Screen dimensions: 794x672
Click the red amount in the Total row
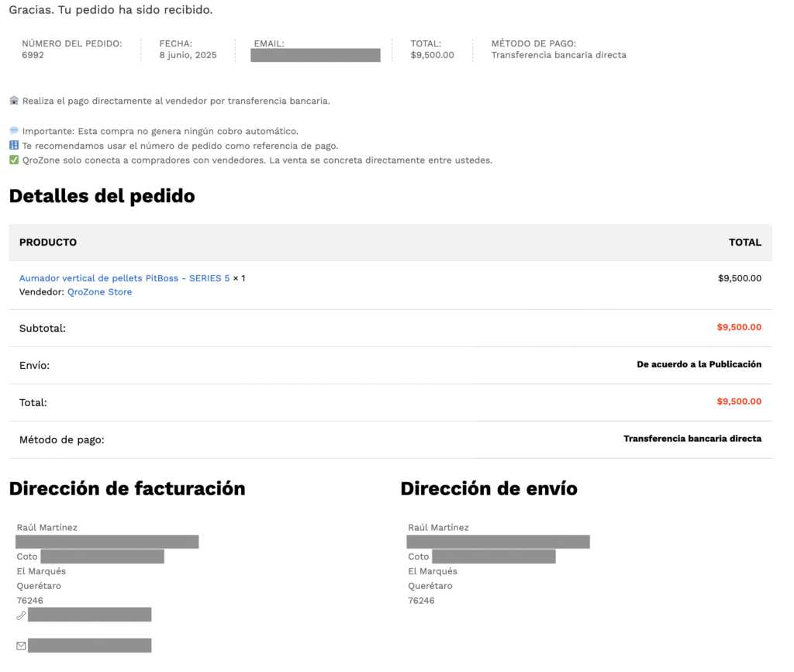point(739,401)
